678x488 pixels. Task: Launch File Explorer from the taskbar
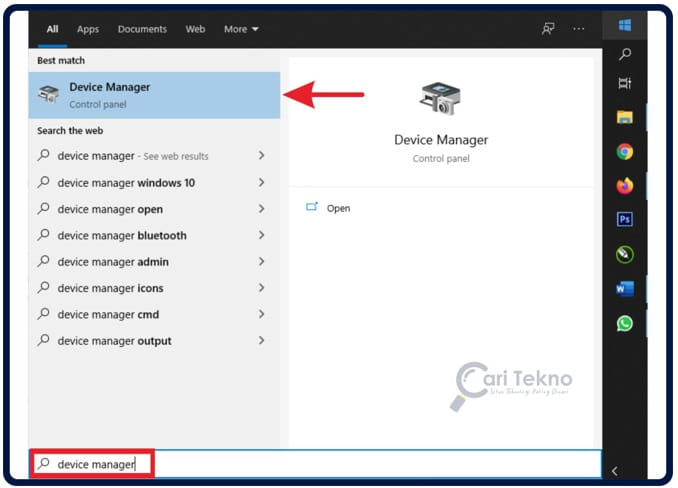[625, 117]
